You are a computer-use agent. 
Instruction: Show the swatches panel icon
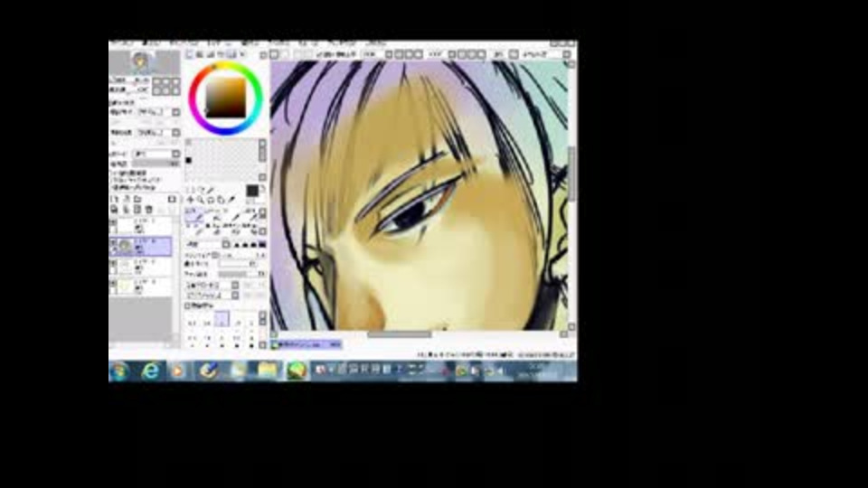click(231, 54)
